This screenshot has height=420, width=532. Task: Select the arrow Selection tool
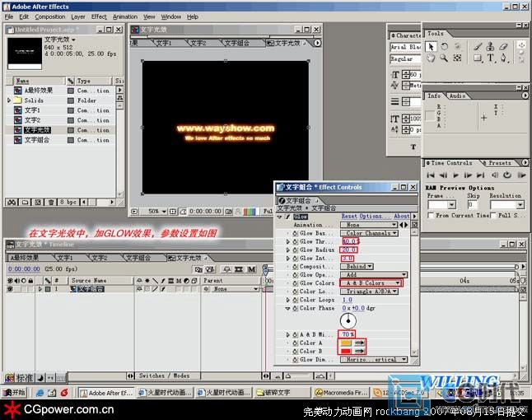431,46
